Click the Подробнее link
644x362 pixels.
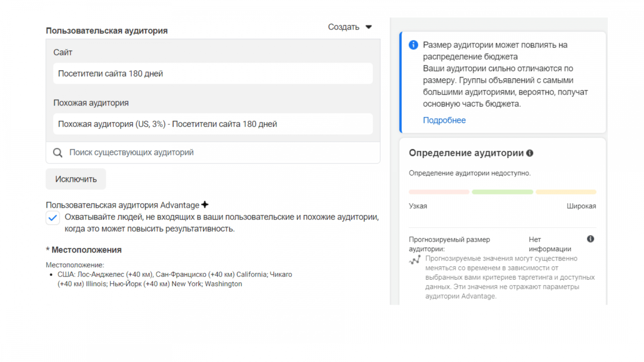(444, 120)
